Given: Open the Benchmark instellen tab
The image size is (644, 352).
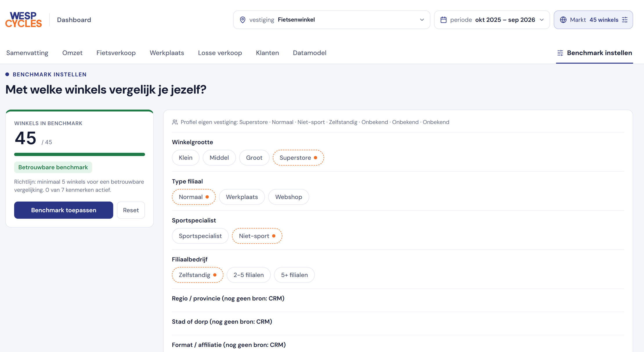Looking at the screenshot, I should click(x=594, y=53).
